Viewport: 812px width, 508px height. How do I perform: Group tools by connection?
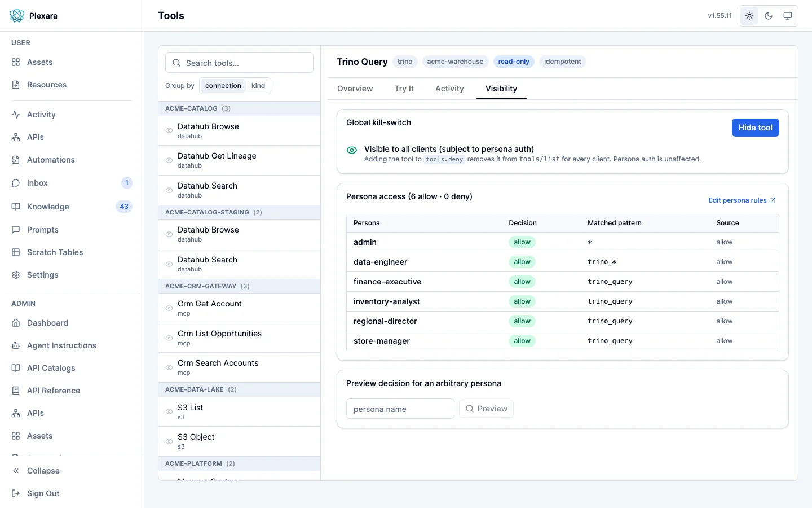tap(223, 86)
